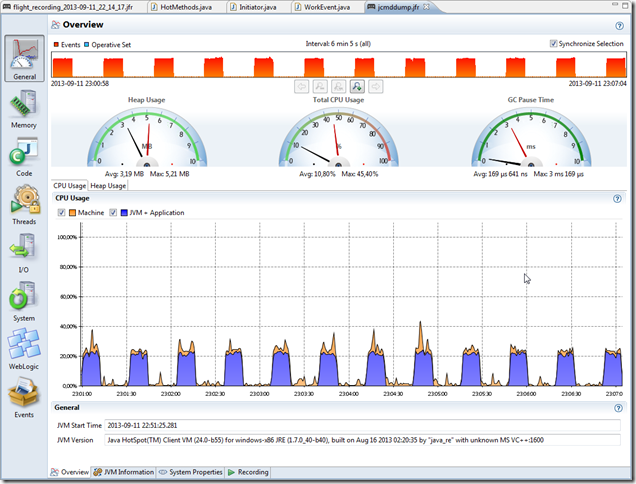Click the 'Max: 45,40 %' CPU value
Viewport: 636px width, 484px height.
(x=360, y=174)
